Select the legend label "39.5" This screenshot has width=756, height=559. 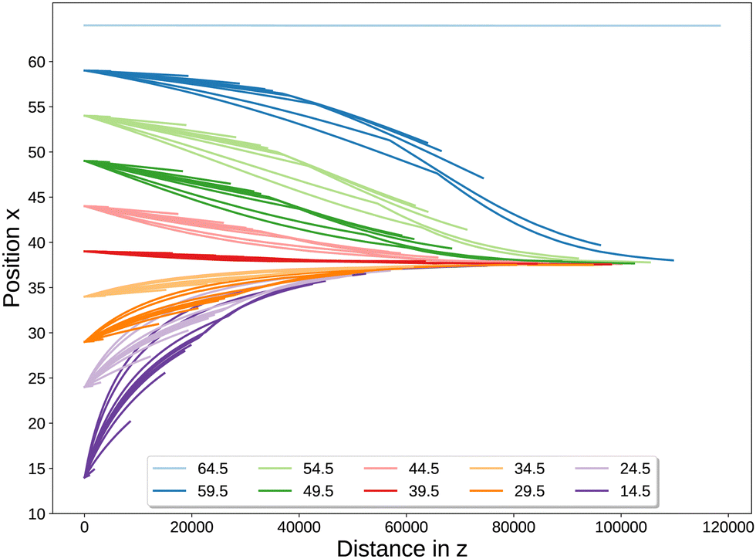[424, 491]
